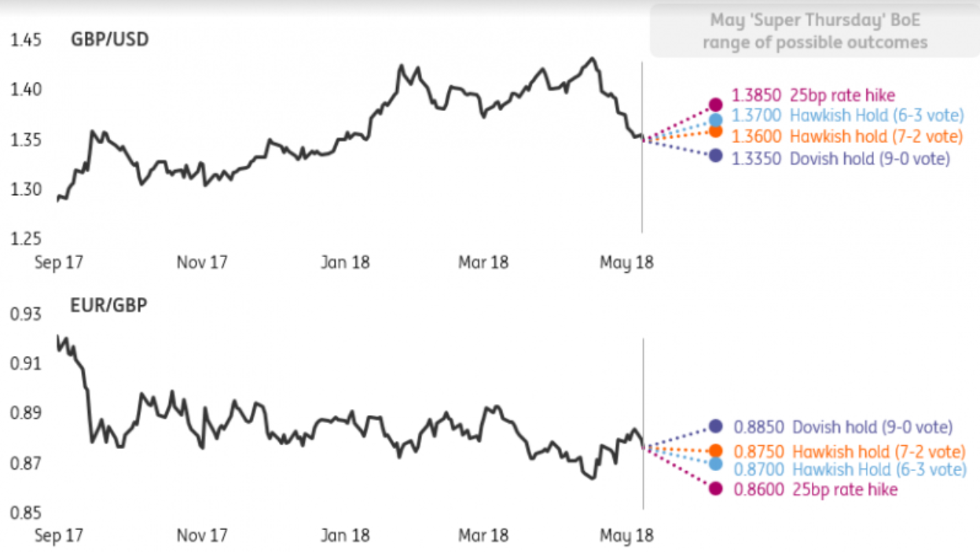Select the 'Super Thursday' BoE outcomes header box
This screenshot has width=980, height=552.
pos(814,31)
